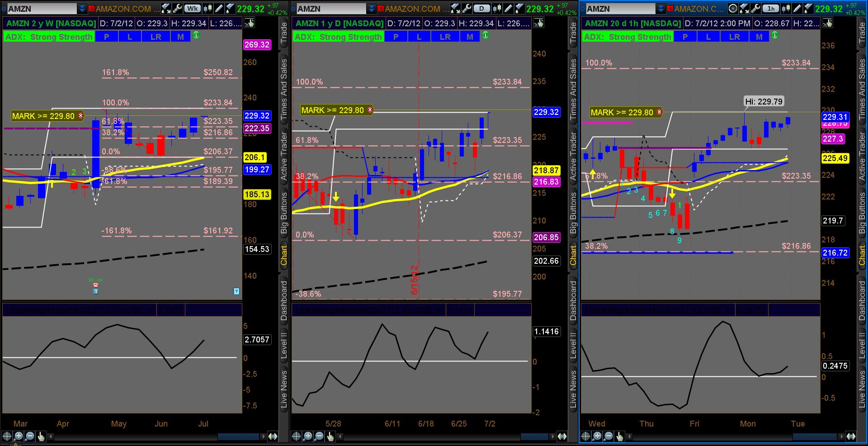This screenshot has height=446, width=868.
Task: Toggle the L label in weekly chart
Action: (130, 37)
